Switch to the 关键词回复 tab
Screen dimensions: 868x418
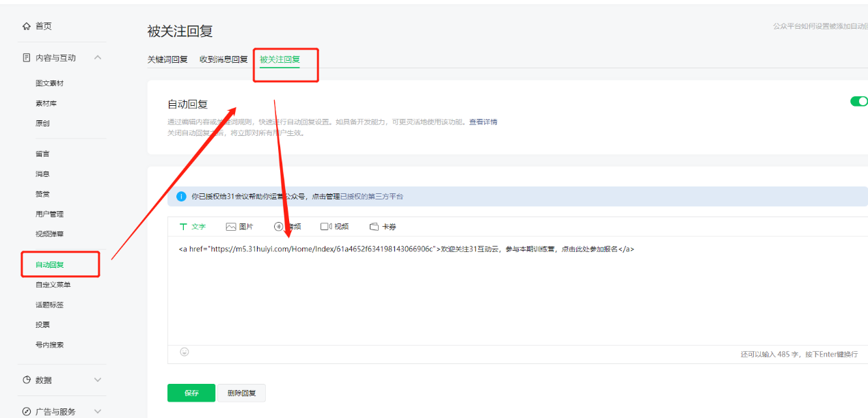(167, 59)
